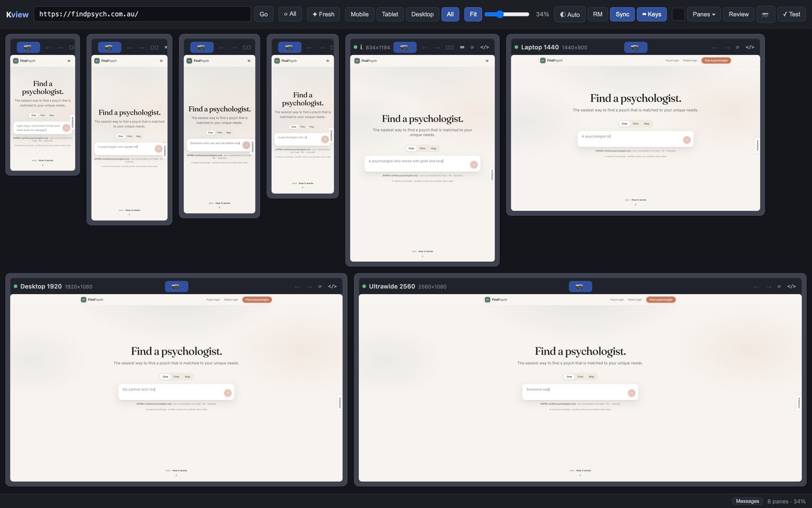Click the Fresh reload button
Viewport: 812px width, 508px height.
(x=323, y=14)
